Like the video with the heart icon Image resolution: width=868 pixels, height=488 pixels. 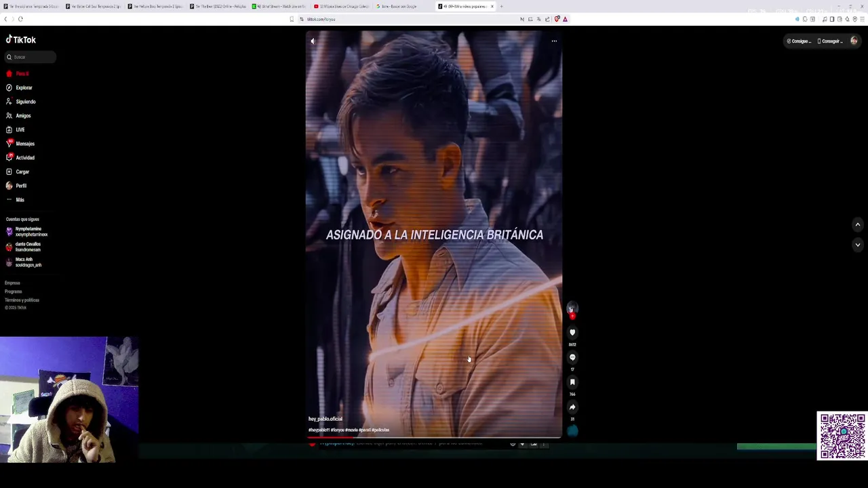[x=572, y=332]
